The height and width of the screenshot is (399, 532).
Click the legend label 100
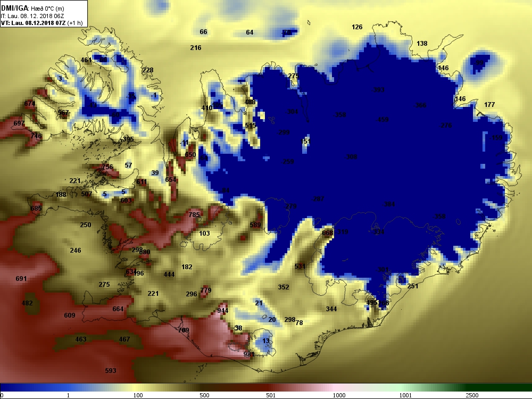tap(138, 395)
